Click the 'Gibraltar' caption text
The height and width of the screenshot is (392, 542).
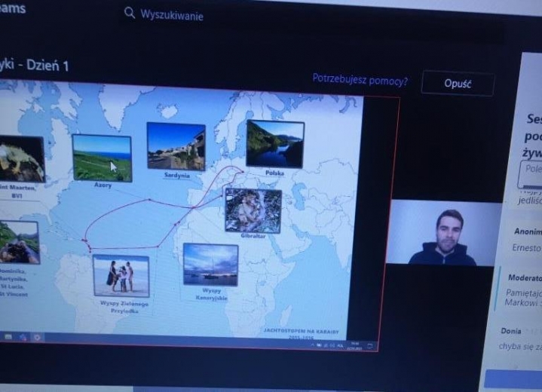[253, 236]
